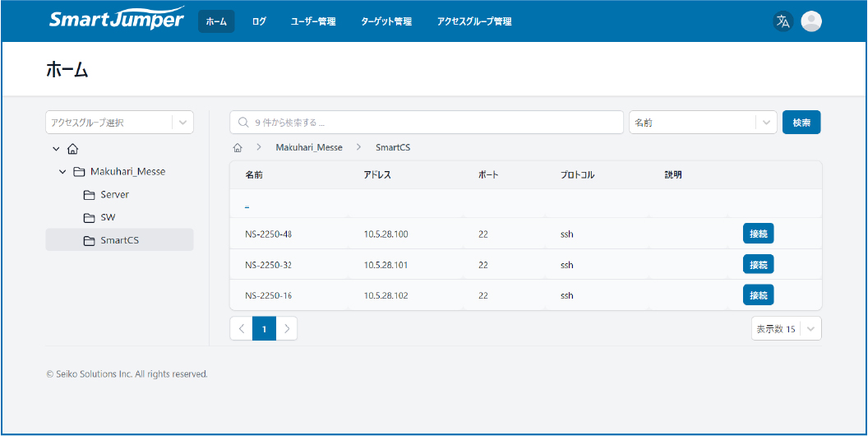Click the Makuhari_Messe folder icon
This screenshot has width=868, height=436.
click(x=79, y=172)
